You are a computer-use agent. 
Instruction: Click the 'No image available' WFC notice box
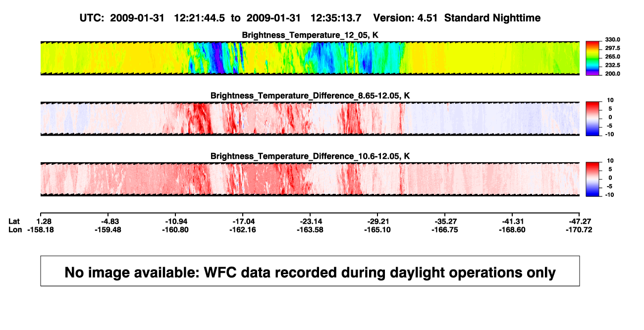point(310,271)
